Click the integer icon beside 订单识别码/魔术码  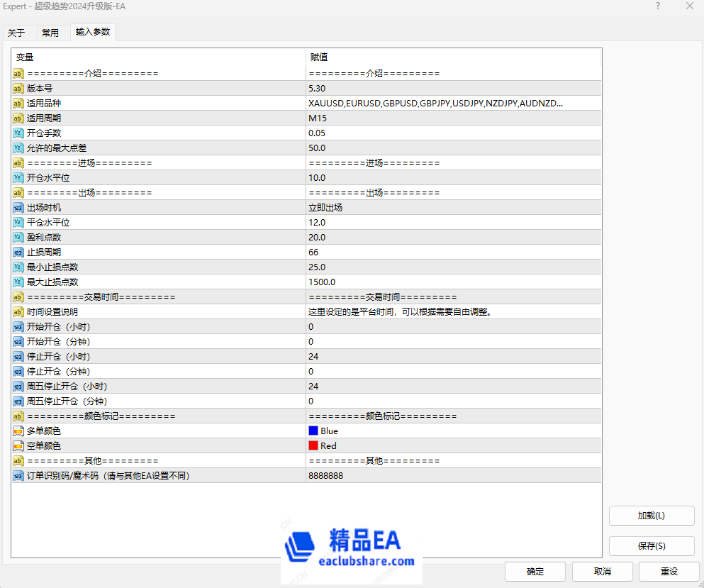click(18, 476)
